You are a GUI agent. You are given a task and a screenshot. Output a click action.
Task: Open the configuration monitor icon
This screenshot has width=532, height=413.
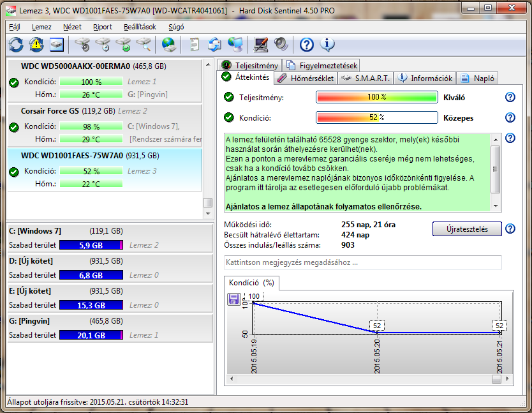[260, 45]
